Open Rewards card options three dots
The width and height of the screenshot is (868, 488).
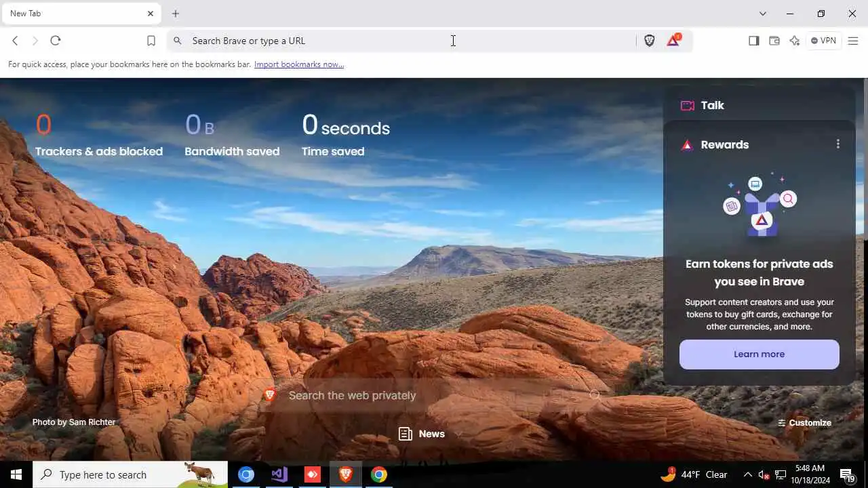coord(838,144)
